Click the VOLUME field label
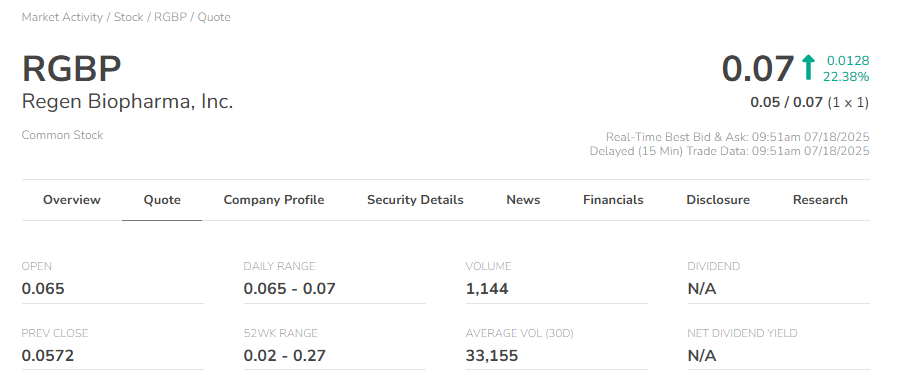 click(489, 266)
